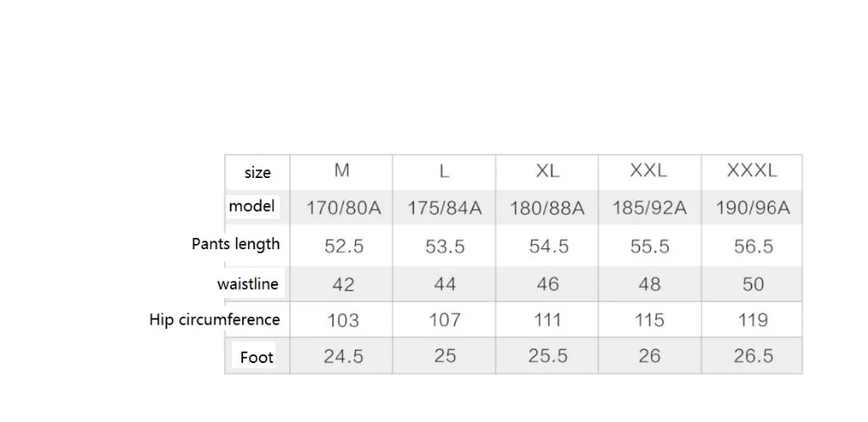
Task: Click the 'Foot' row label
Action: [257, 358]
